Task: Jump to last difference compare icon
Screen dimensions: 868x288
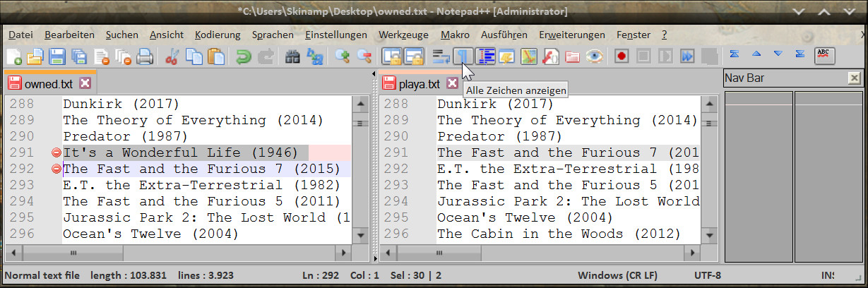Action: [800, 54]
